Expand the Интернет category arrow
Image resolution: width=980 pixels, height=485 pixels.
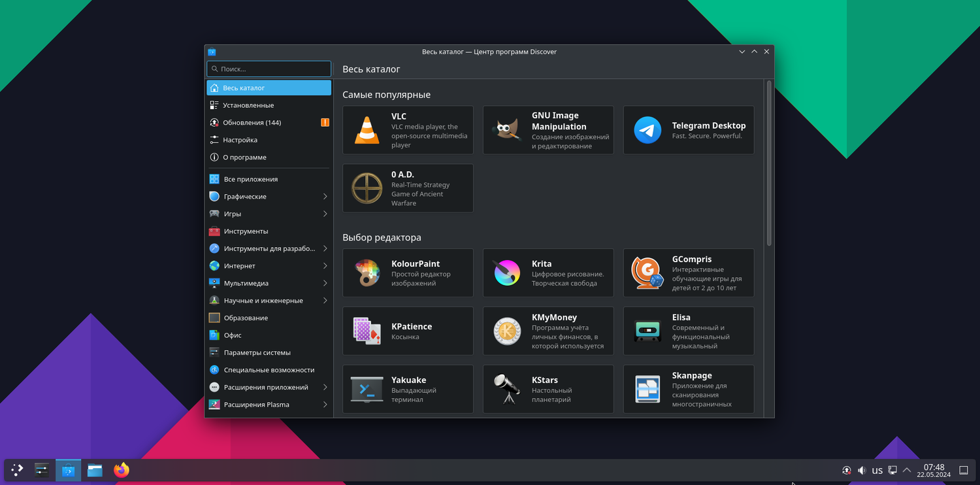[x=325, y=266]
